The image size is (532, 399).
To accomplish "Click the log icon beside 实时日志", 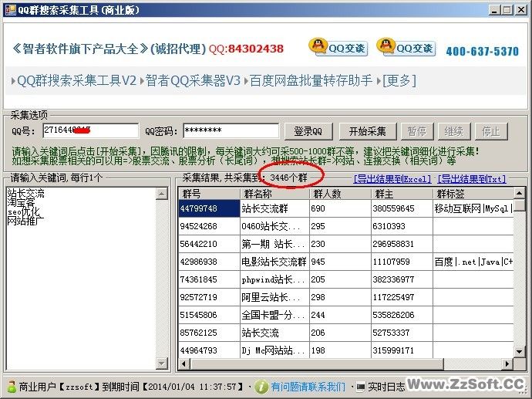I will pos(361,387).
